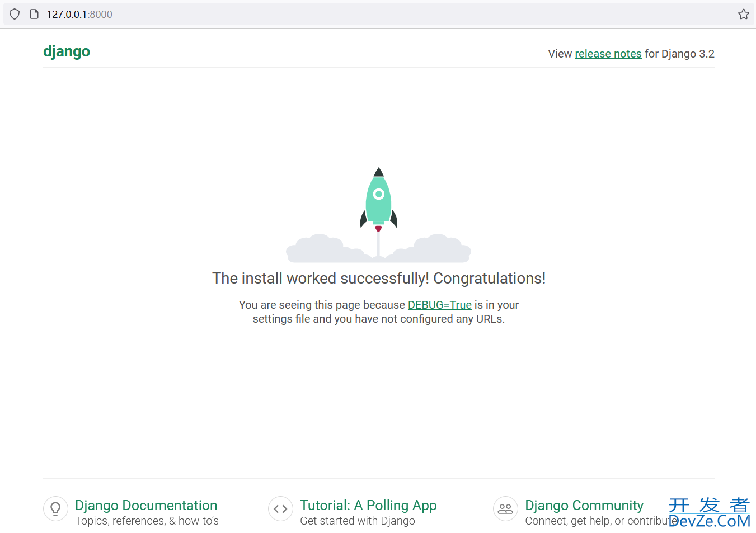Screen dimensions: 756x533
Task: Bookmark this page with star icon
Action: tap(743, 14)
